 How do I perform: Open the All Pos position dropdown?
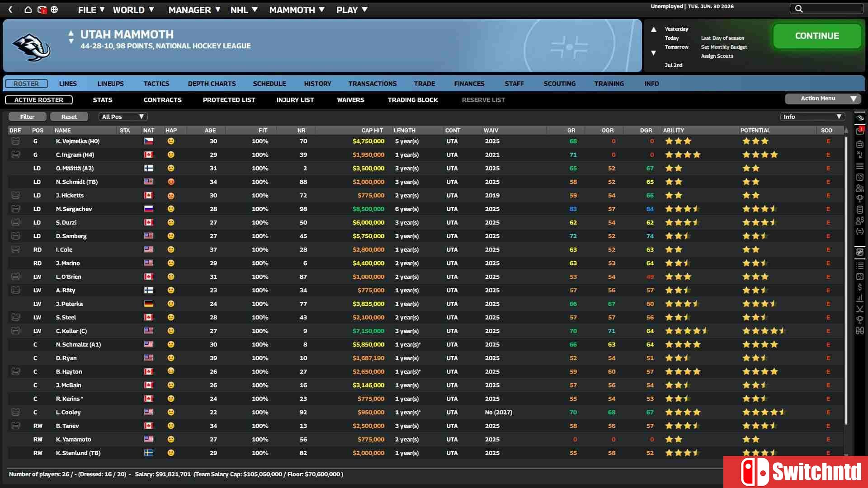click(x=123, y=117)
